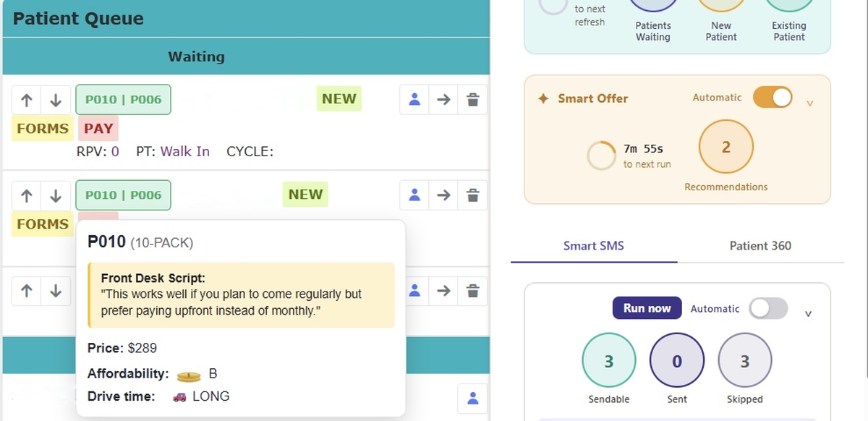Delete second queue row with trash icon

473,195
